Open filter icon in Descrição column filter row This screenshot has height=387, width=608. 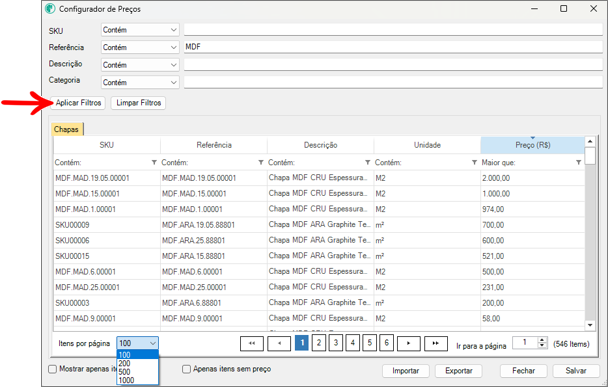coord(368,162)
